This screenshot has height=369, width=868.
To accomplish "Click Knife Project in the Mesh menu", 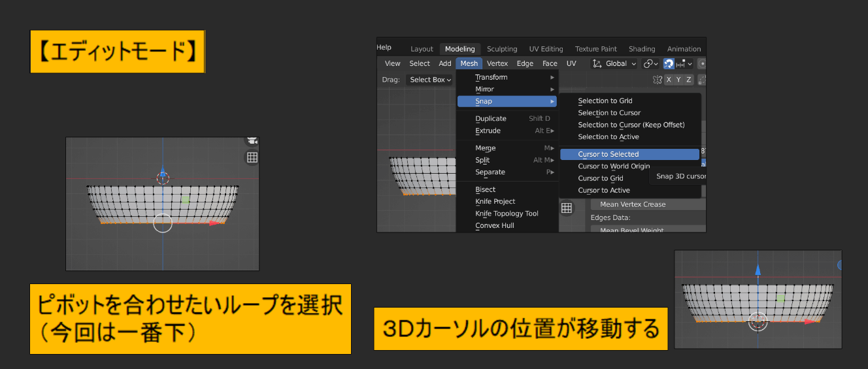I will [x=507, y=201].
